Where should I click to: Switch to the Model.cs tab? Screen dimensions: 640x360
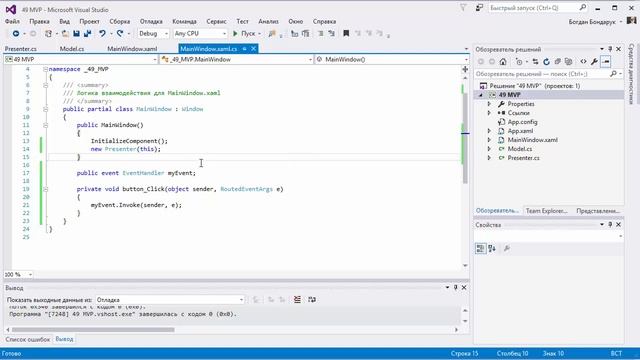(72, 49)
